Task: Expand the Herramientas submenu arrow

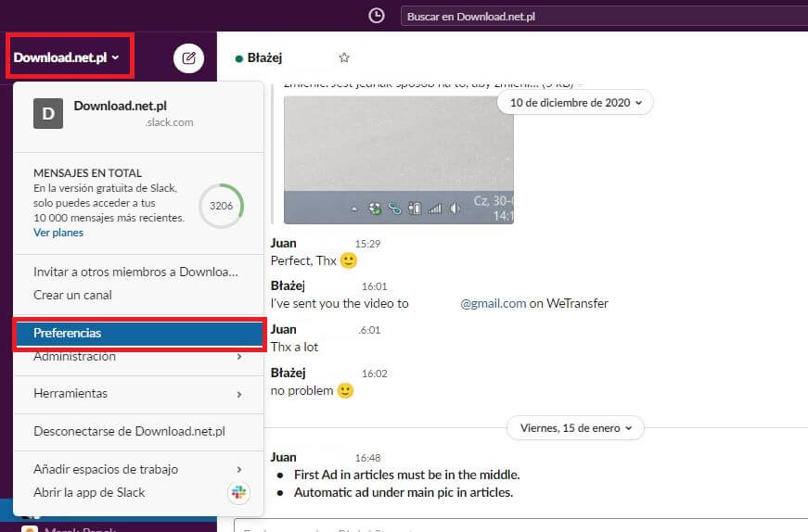Action: [239, 395]
